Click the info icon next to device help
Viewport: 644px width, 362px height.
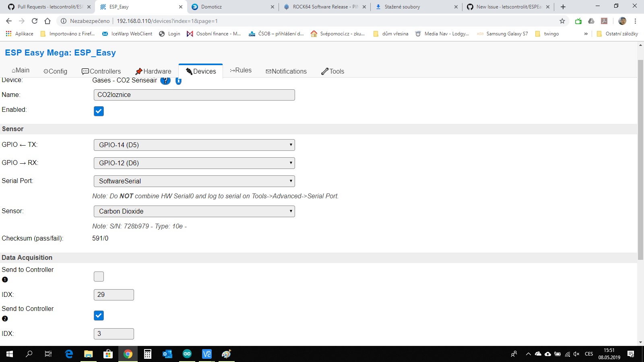click(178, 80)
